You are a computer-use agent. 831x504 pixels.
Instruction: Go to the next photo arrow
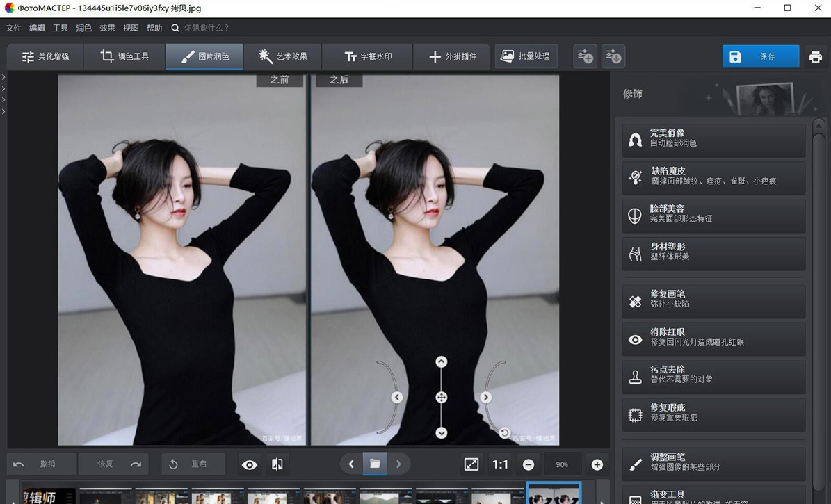coord(398,464)
